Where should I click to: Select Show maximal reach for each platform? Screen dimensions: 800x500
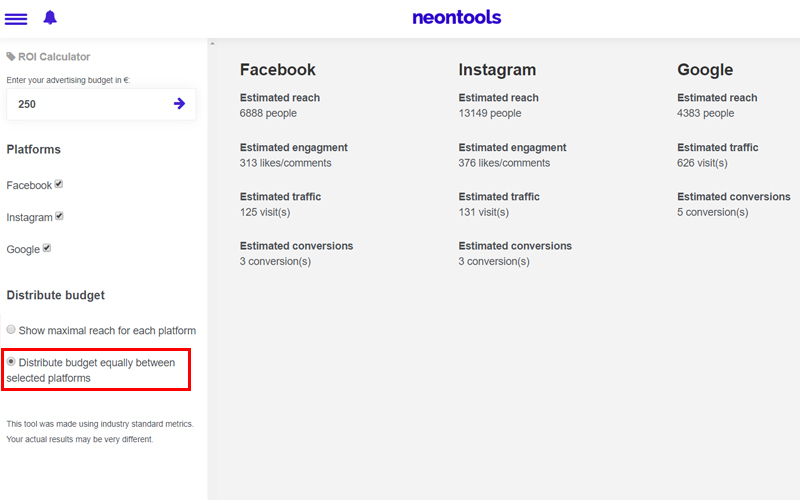pos(11,330)
